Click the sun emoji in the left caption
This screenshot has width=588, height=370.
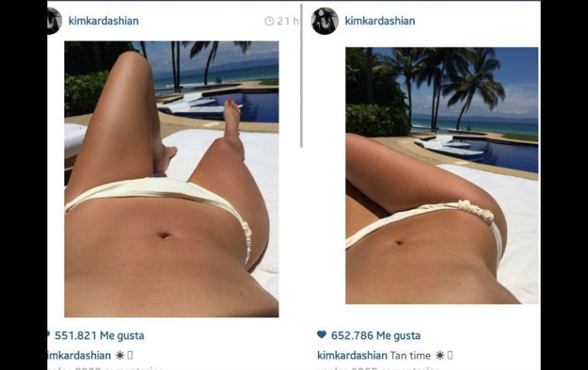click(x=120, y=355)
